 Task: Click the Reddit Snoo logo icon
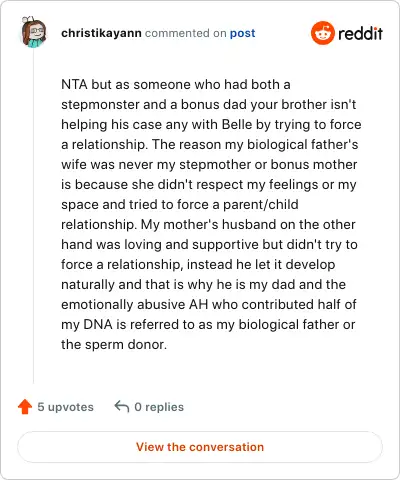point(322,33)
